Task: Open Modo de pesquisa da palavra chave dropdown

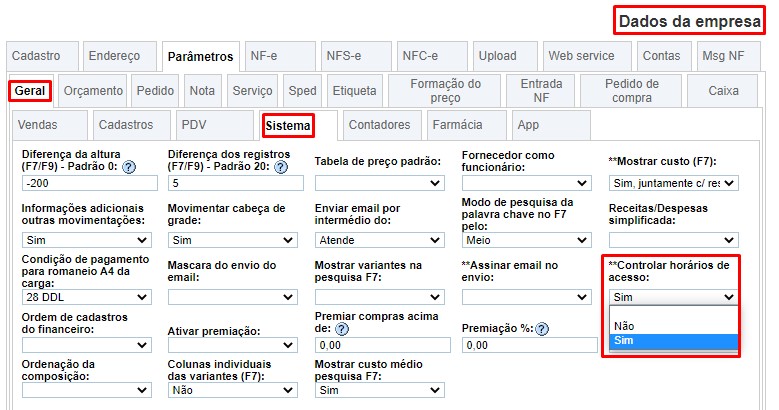Action: [x=527, y=241]
